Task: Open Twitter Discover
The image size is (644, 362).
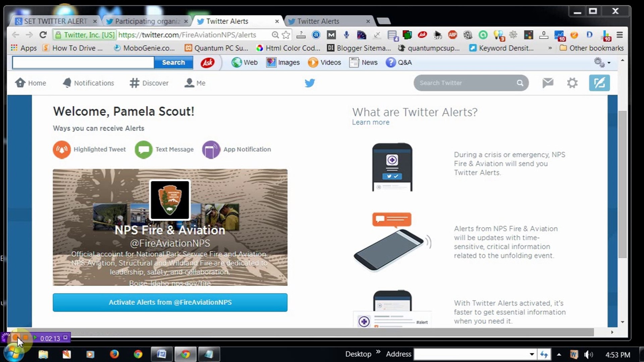Action: [x=149, y=83]
